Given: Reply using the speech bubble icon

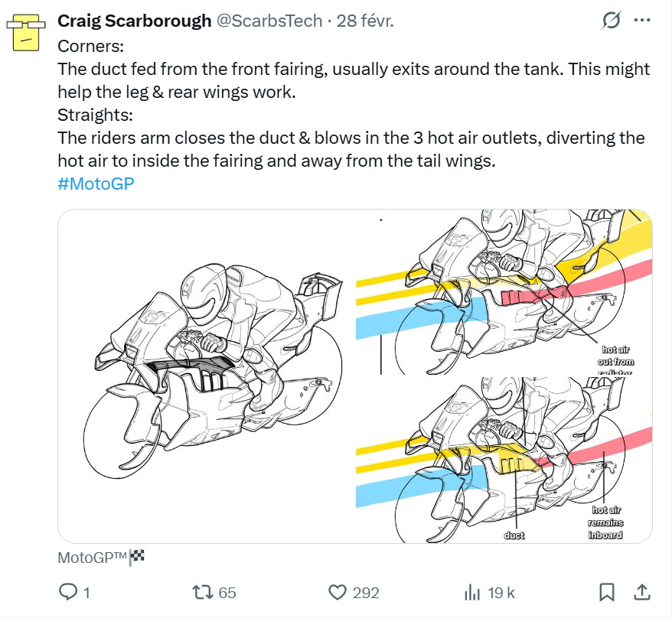Looking at the screenshot, I should pyautogui.click(x=69, y=592).
